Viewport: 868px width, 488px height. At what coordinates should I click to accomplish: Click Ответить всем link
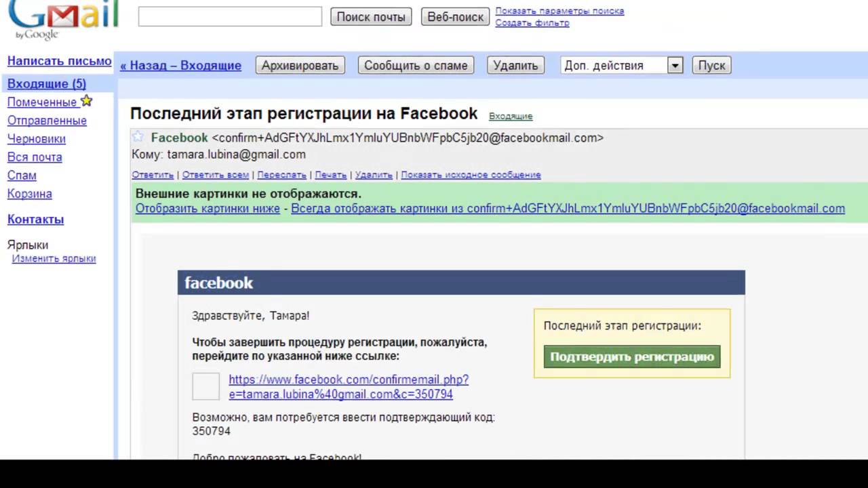[216, 175]
